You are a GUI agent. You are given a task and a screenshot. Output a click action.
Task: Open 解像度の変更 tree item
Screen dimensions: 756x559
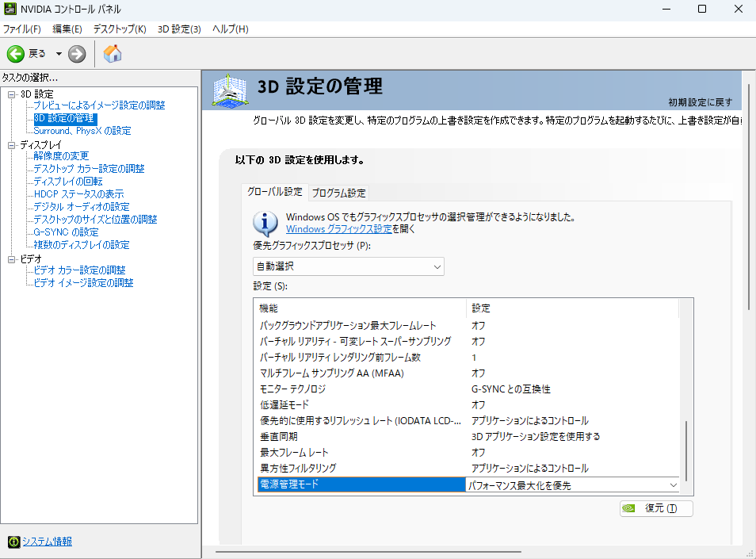coord(61,155)
